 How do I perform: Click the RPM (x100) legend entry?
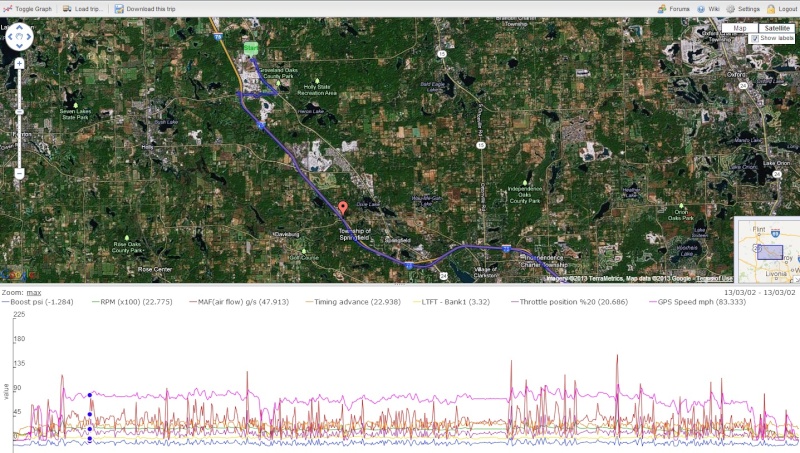pos(132,302)
